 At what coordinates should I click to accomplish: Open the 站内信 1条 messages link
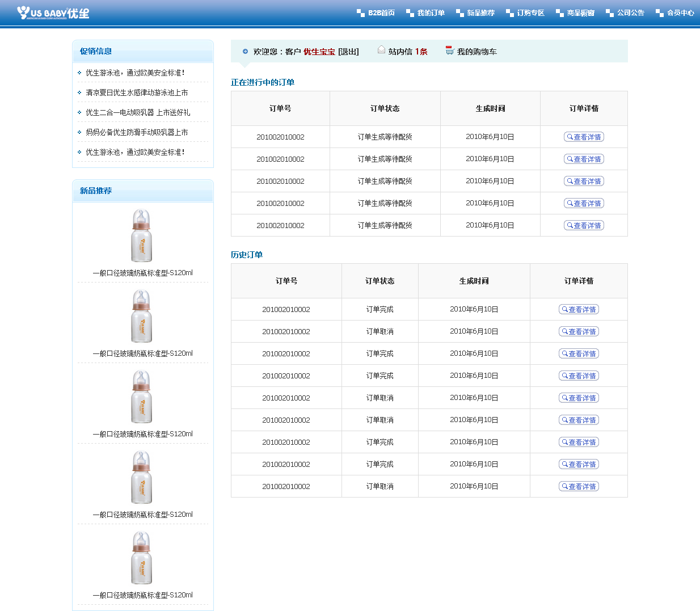pos(407,52)
